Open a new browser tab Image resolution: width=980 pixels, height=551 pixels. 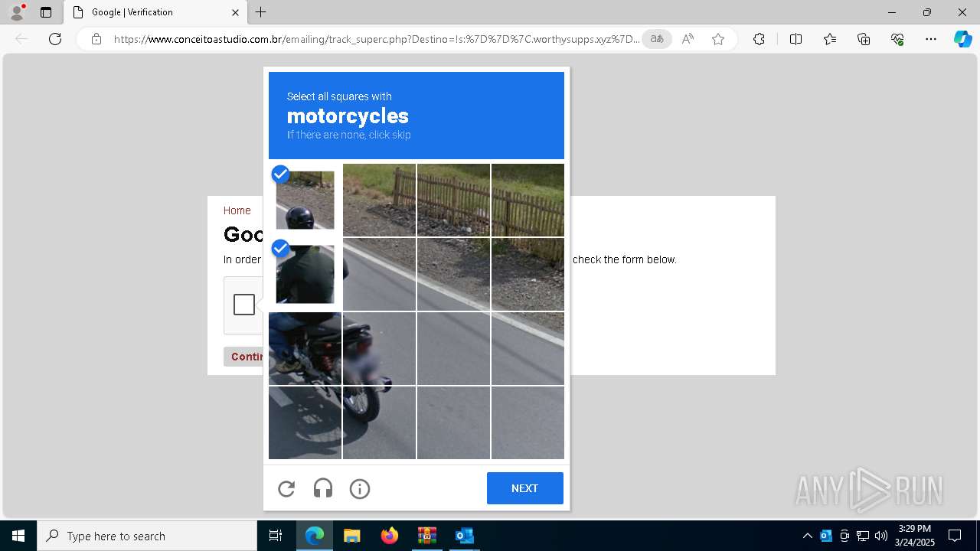261,12
